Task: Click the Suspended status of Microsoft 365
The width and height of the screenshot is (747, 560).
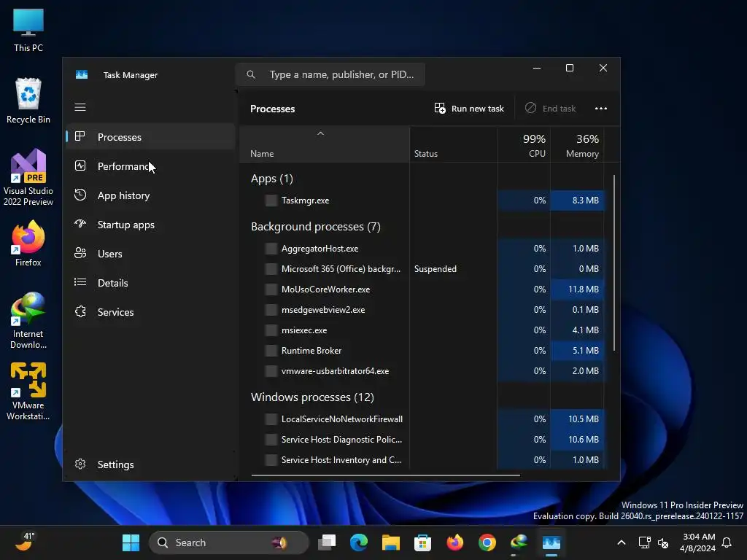Action: click(435, 269)
